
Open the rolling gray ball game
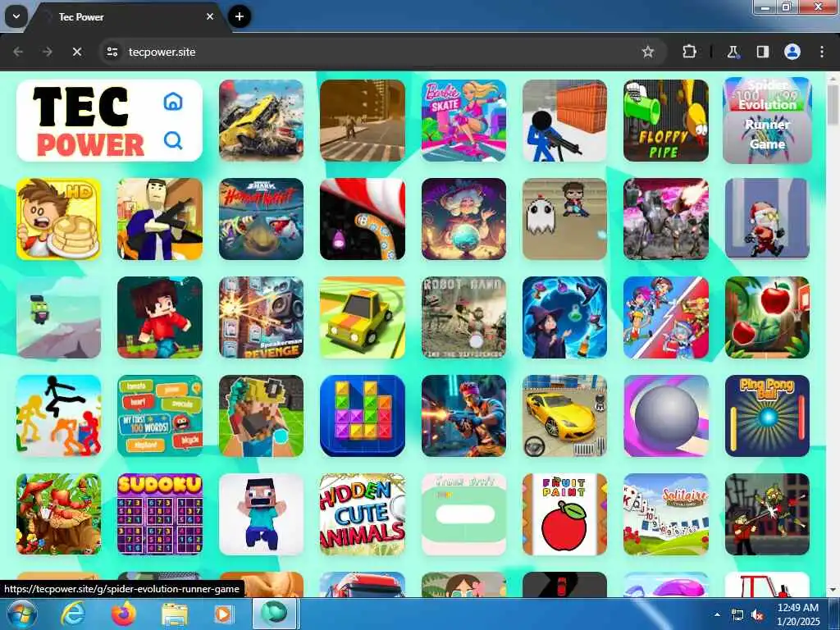[x=666, y=416]
